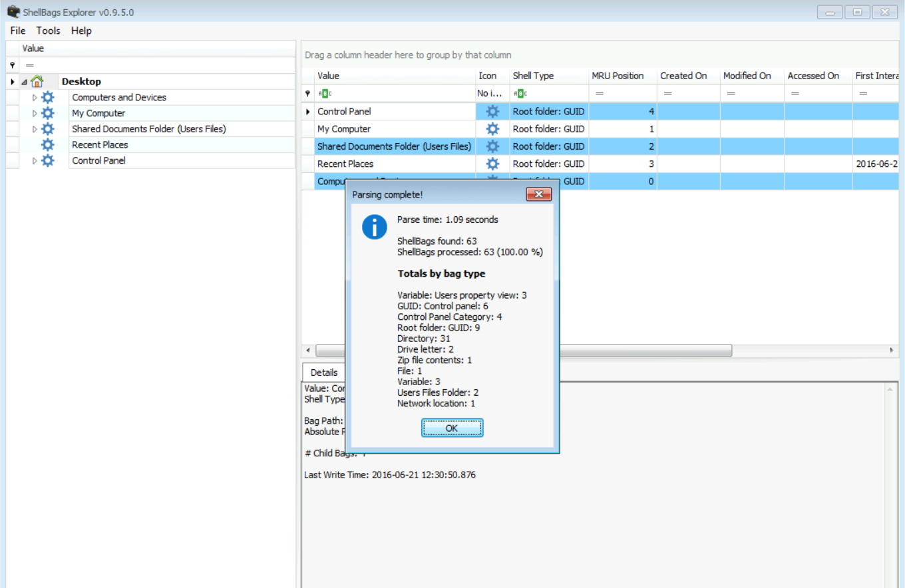The height and width of the screenshot is (588, 905).
Task: Click gear icon next to Recent Places in tree
Action: pyautogui.click(x=48, y=144)
